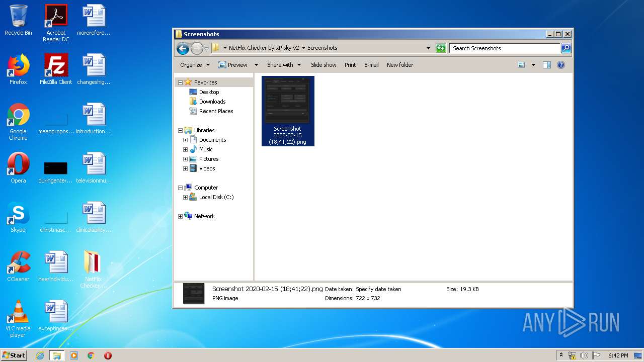This screenshot has height=362, width=644.
Task: Refresh the Screenshots folder view
Action: [441, 48]
